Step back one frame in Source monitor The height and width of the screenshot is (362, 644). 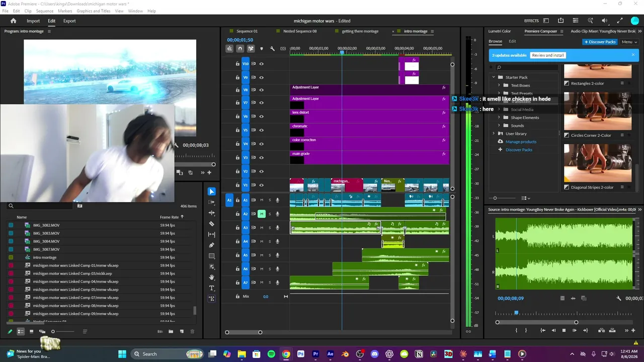553,330
